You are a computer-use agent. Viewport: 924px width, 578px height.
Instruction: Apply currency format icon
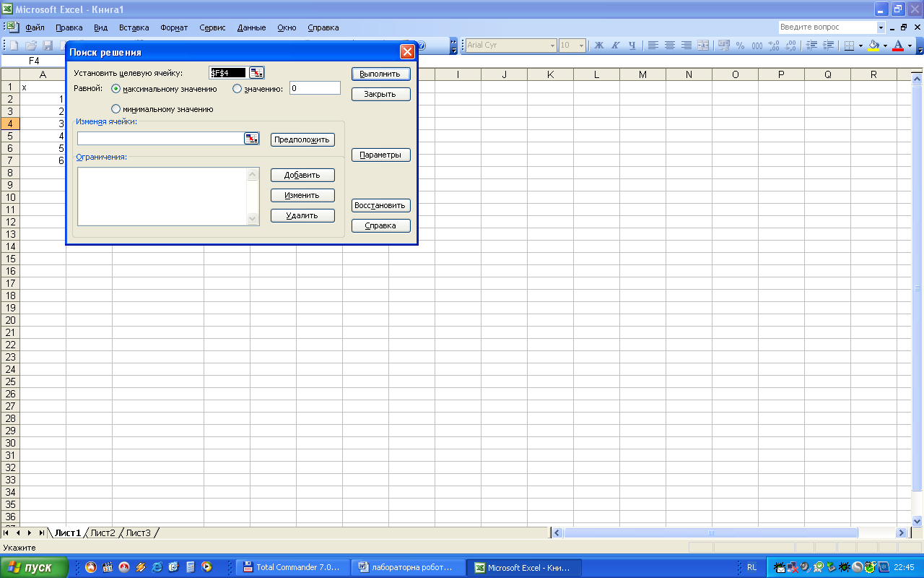pos(724,46)
